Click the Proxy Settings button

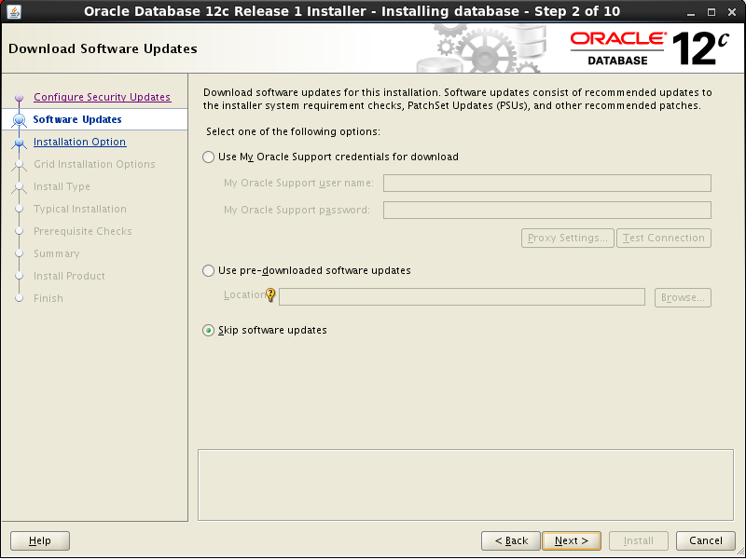568,239
